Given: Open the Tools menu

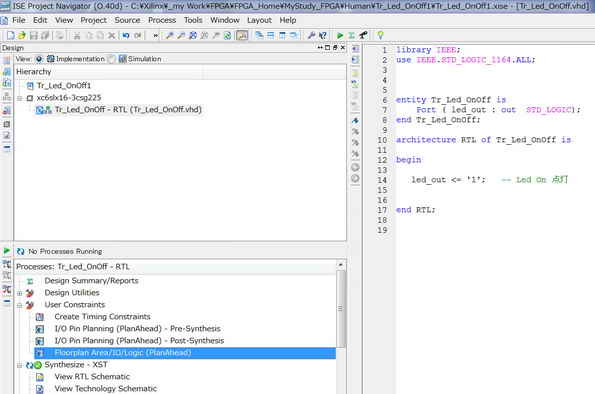Looking at the screenshot, I should pyautogui.click(x=193, y=20).
